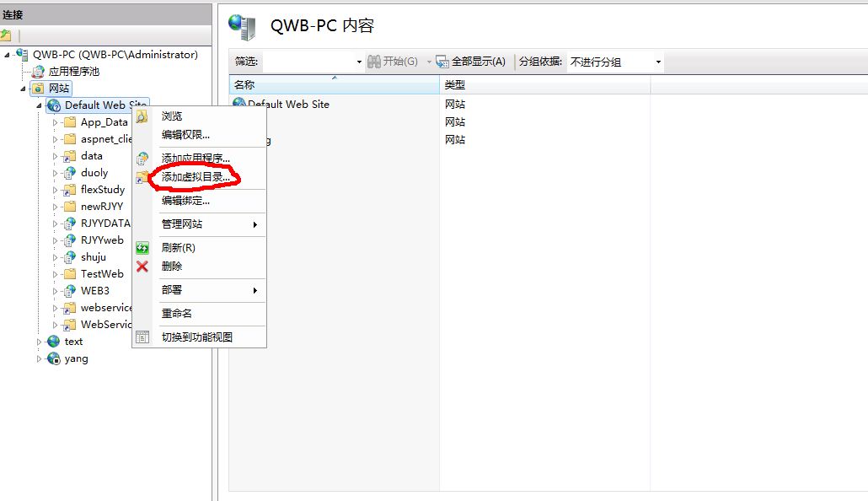The height and width of the screenshot is (501, 868).
Task: Click the duoly application icon
Action: click(69, 173)
